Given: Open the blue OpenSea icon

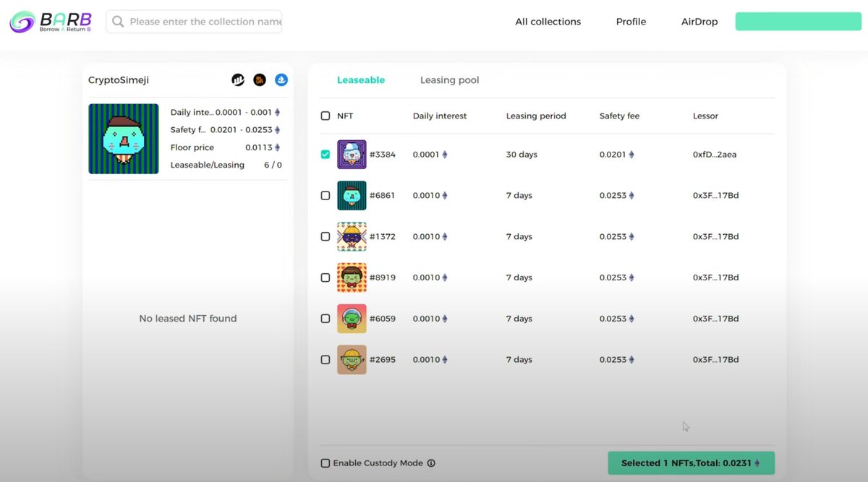Looking at the screenshot, I should (281, 80).
